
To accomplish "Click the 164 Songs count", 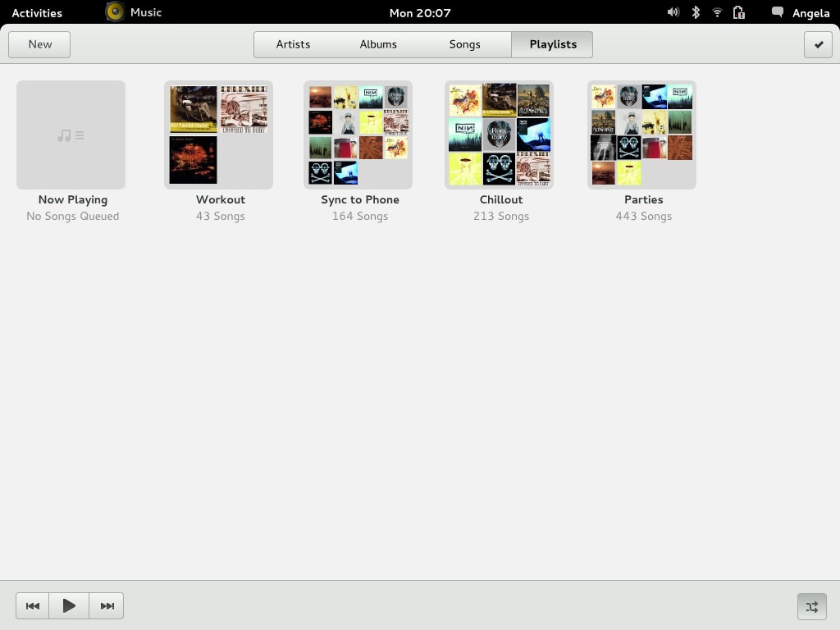I will coord(360,217).
